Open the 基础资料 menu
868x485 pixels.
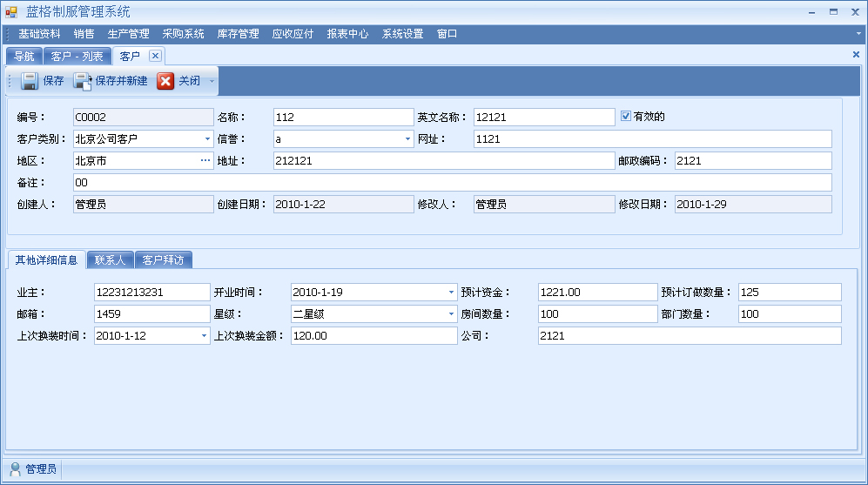click(x=39, y=34)
